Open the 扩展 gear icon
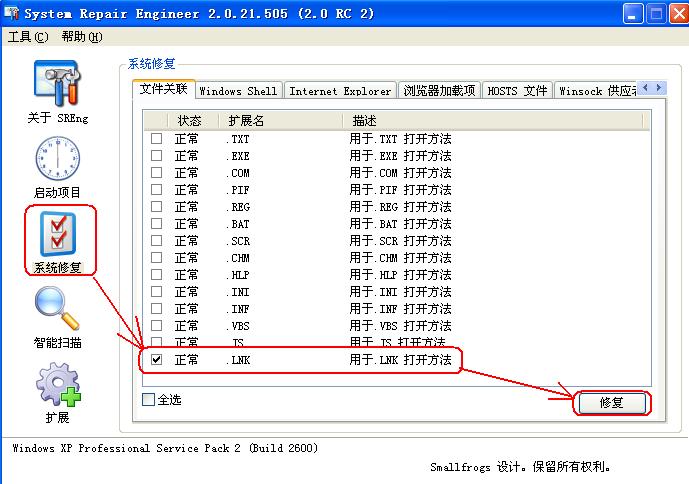This screenshot has width=689, height=484. 58,384
